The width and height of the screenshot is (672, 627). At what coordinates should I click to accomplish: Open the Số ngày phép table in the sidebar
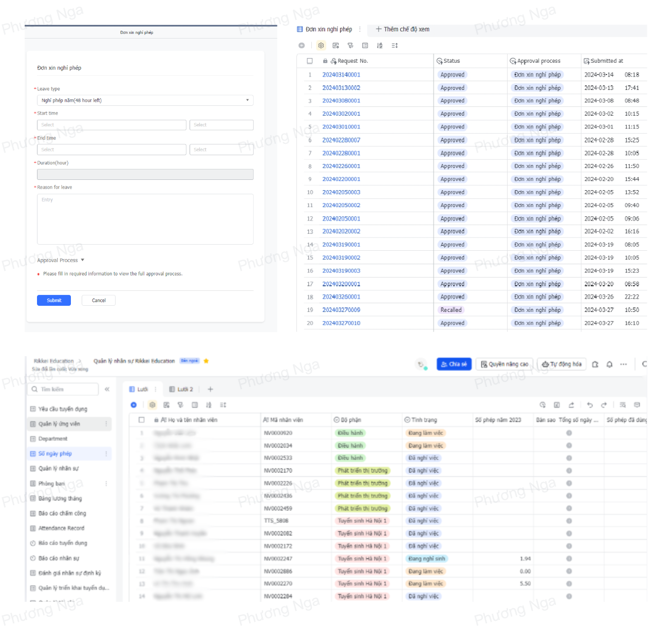coord(55,454)
